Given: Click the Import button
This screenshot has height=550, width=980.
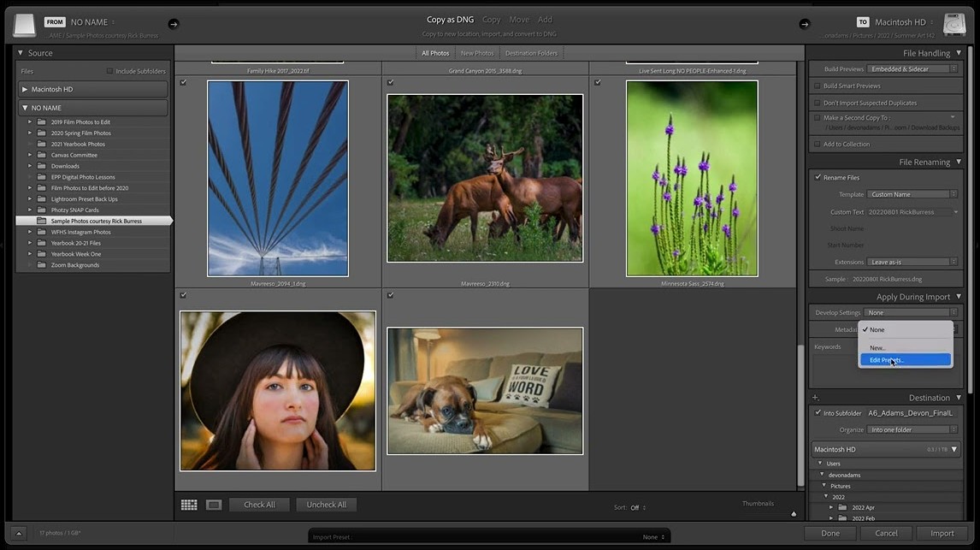Looking at the screenshot, I should click(942, 533).
